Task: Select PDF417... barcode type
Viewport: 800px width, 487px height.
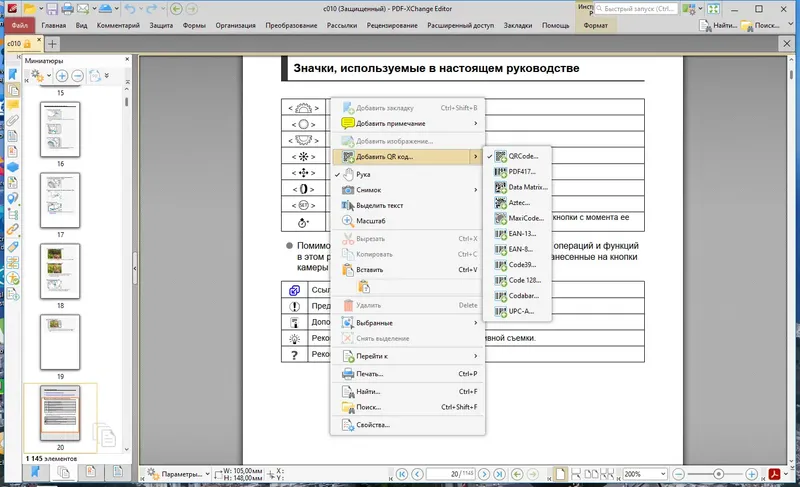Action: tap(517, 172)
